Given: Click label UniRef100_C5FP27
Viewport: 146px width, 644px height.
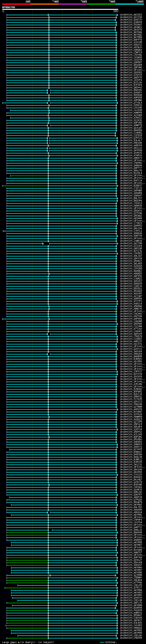Looking at the screenshot, I should [x=131, y=372].
